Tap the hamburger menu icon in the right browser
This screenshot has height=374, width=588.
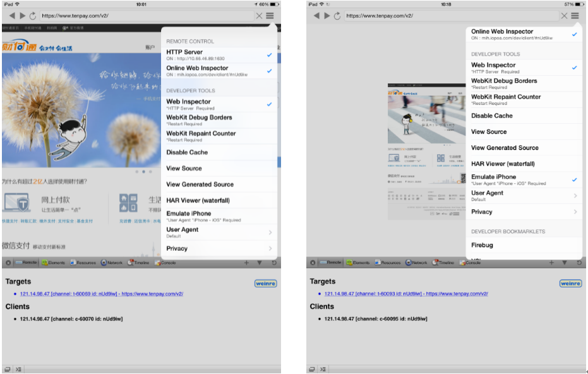(575, 15)
